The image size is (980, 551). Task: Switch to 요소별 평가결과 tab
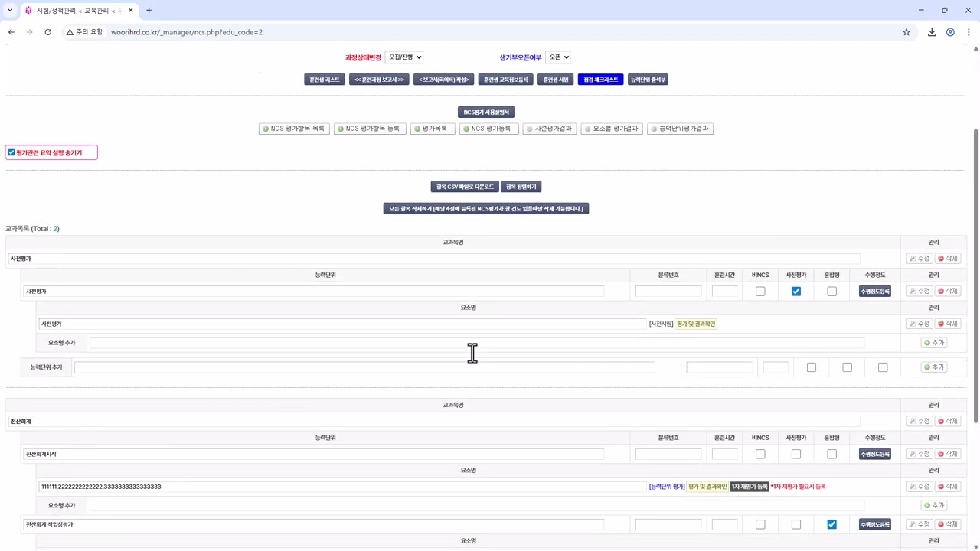point(612,129)
